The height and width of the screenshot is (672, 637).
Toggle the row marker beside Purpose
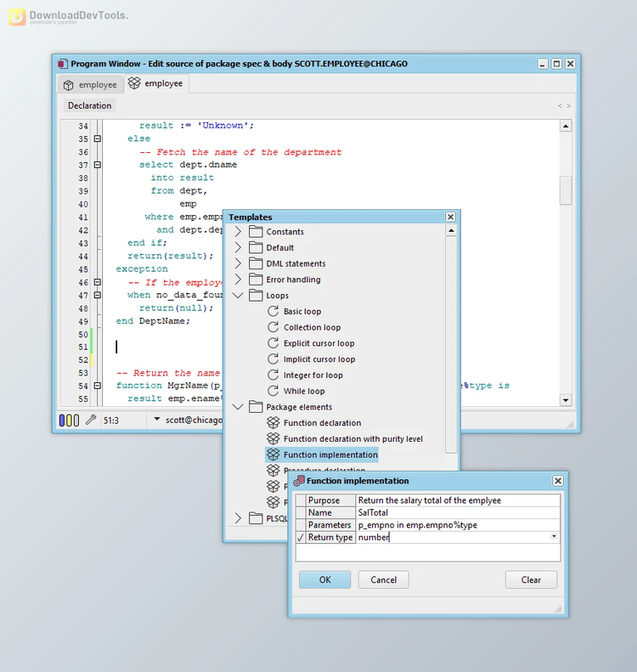tap(301, 500)
